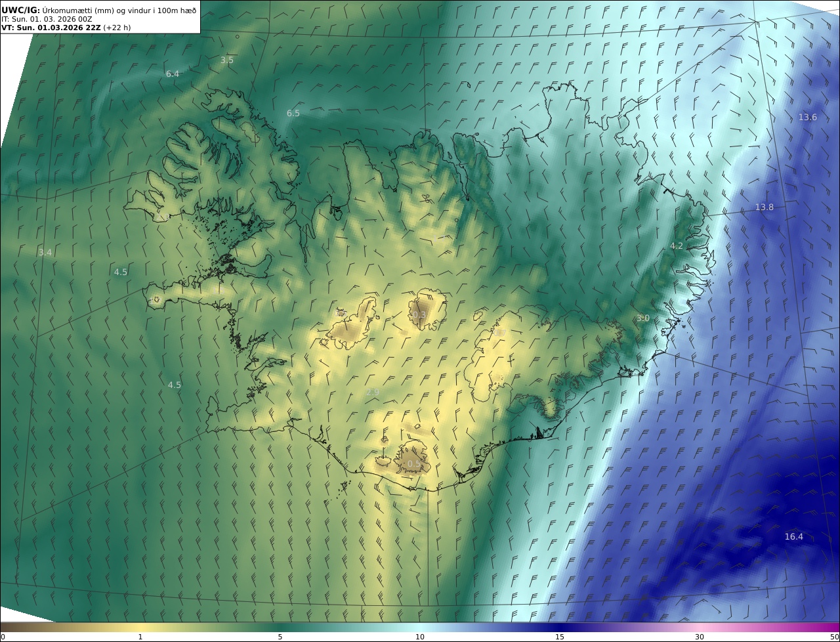Click the 15 tick label on the color scale
The image size is (840, 642).
pyautogui.click(x=560, y=637)
